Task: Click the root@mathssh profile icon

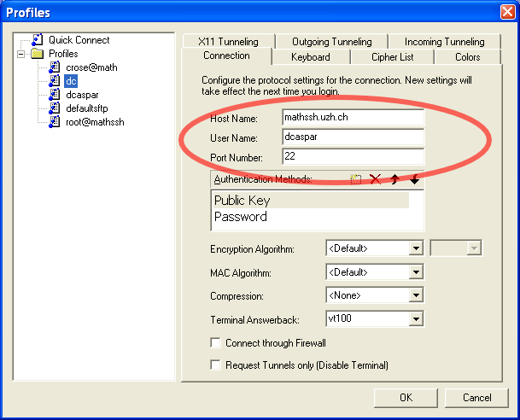Action: [56, 122]
